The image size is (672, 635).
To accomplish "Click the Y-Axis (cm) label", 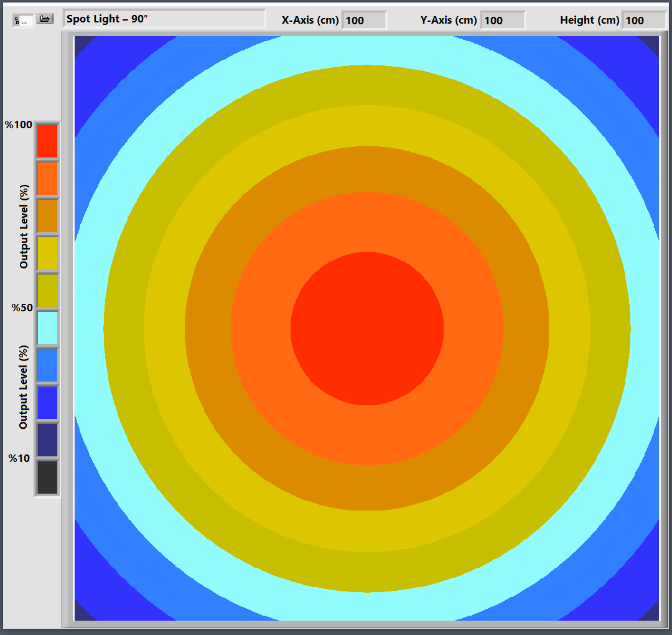I will tap(449, 20).
